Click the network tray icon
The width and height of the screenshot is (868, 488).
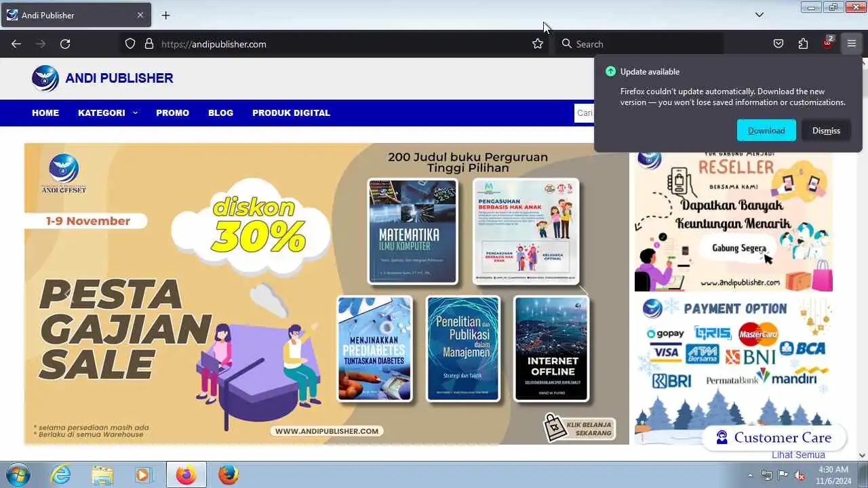coord(766,475)
